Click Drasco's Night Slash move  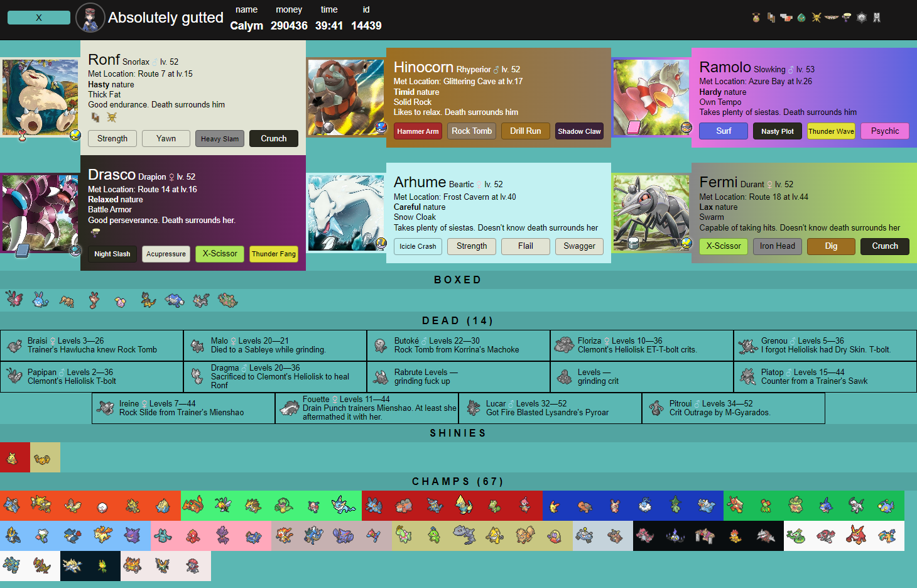(x=112, y=254)
